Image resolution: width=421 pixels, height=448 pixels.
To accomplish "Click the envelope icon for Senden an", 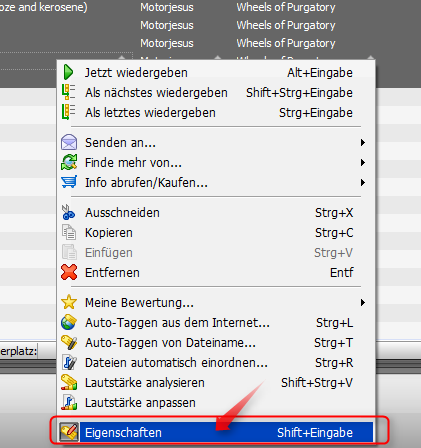I will pyautogui.click(x=69, y=142).
